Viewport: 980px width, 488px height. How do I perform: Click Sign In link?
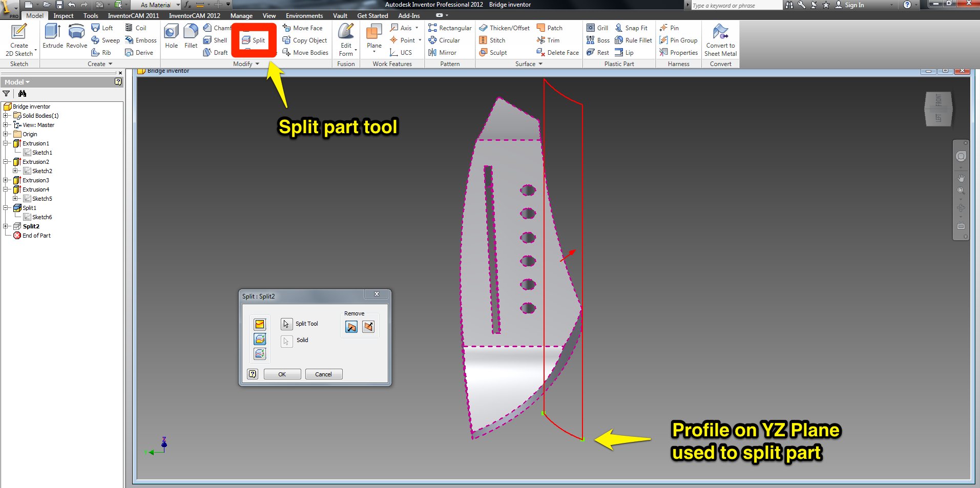[854, 5]
